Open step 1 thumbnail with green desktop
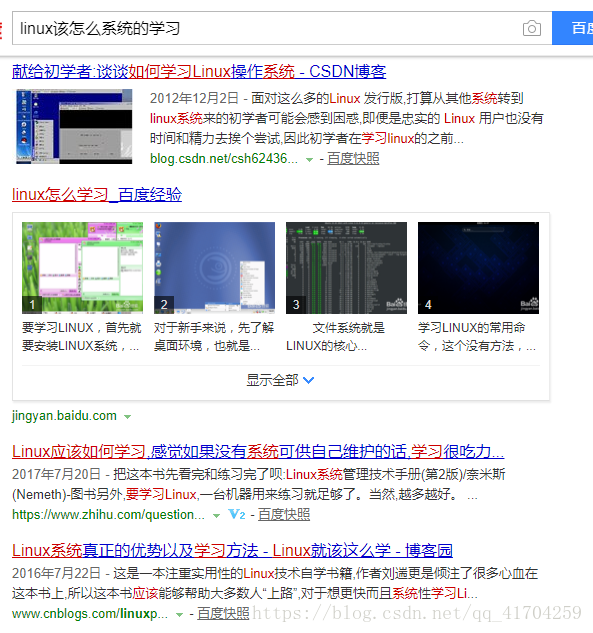Image resolution: width=593 pixels, height=633 pixels. pyautogui.click(x=82, y=268)
